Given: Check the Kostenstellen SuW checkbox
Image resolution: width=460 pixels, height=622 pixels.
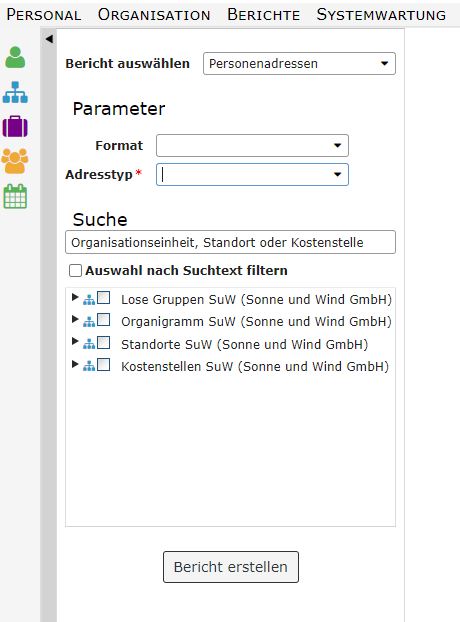Looking at the screenshot, I should click(x=104, y=365).
